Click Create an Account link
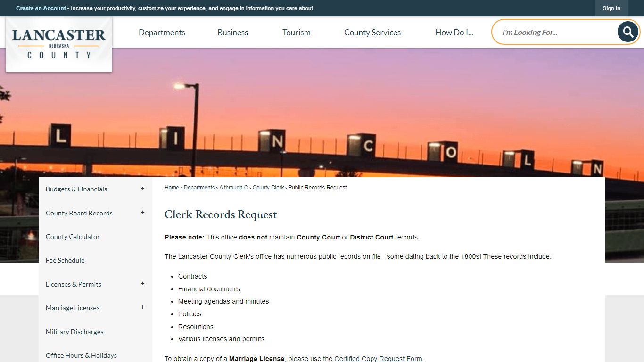Screen dimensions: 644x362 coord(41,8)
